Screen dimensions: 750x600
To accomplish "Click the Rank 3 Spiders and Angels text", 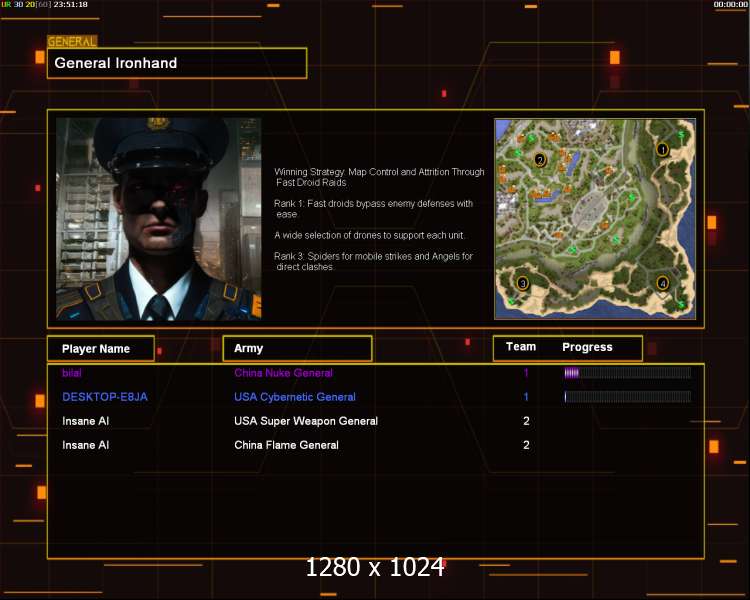I will click(374, 261).
